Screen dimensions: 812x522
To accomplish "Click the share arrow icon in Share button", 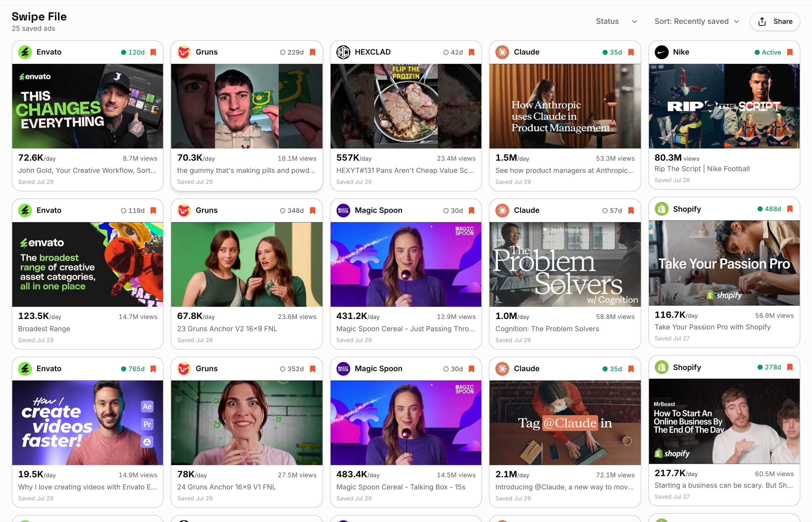I will click(762, 21).
